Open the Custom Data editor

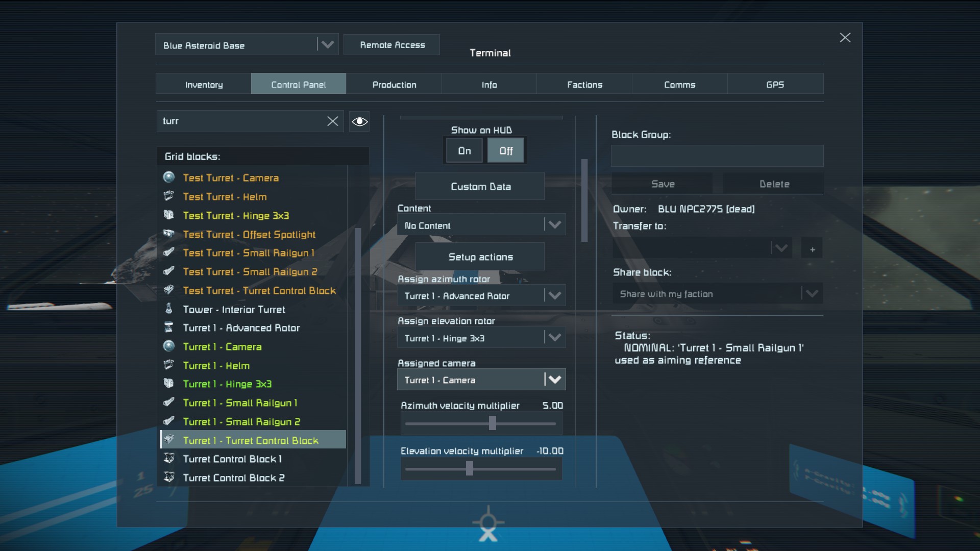tap(480, 187)
